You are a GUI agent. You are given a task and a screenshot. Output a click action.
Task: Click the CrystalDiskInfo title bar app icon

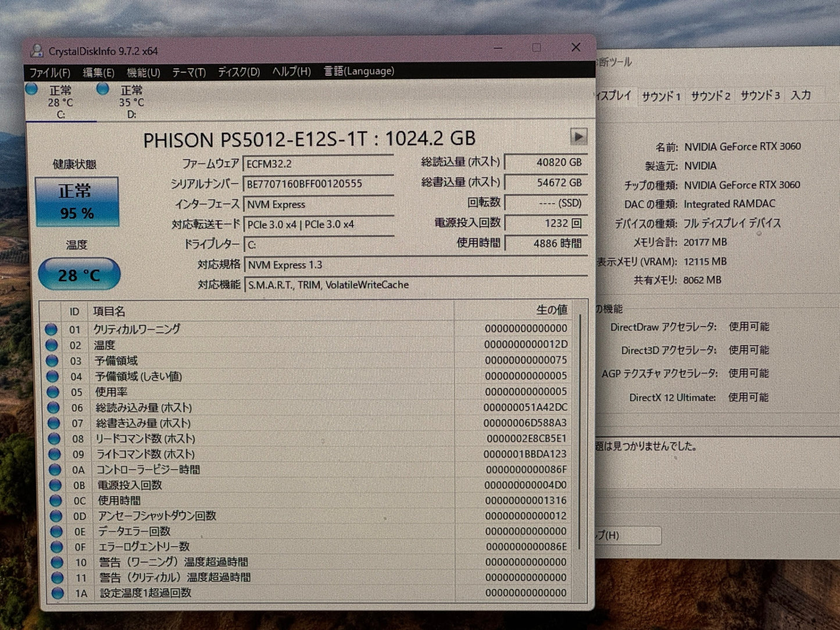pos(37,51)
